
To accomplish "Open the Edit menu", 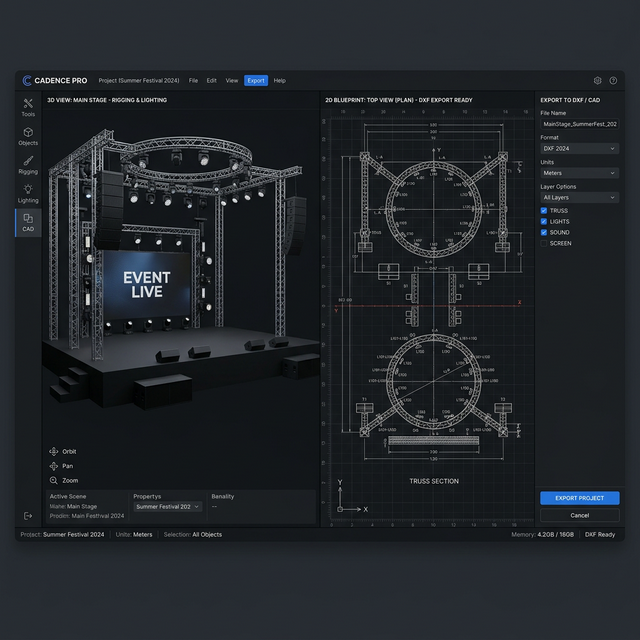I will tap(211, 80).
